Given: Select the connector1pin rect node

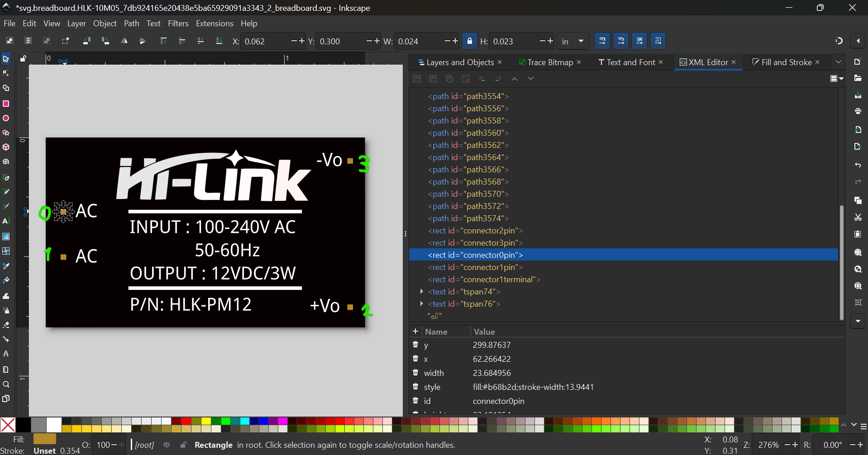Looking at the screenshot, I should [x=475, y=267].
